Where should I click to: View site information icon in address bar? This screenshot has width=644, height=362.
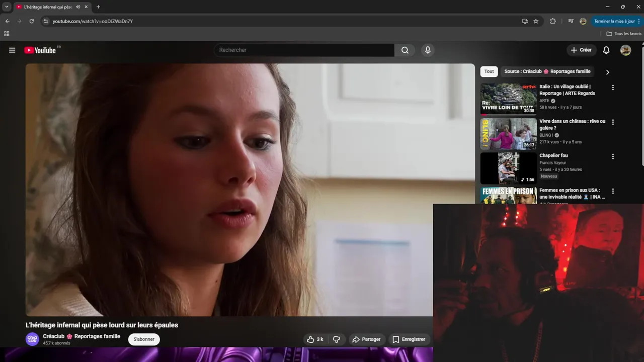pyautogui.click(x=46, y=21)
